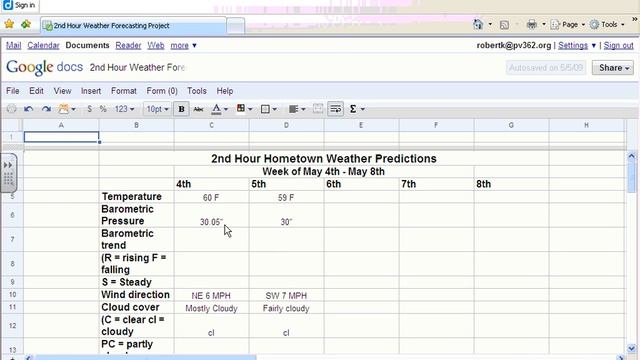Image resolution: width=640 pixels, height=360 pixels.
Task: Open the 10pt font size dropdown
Action: click(x=157, y=109)
